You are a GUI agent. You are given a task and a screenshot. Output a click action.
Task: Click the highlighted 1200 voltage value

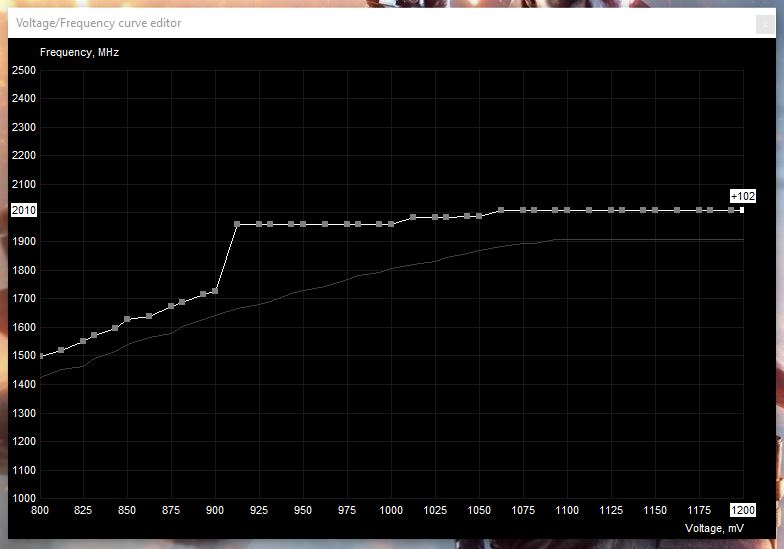(x=743, y=510)
